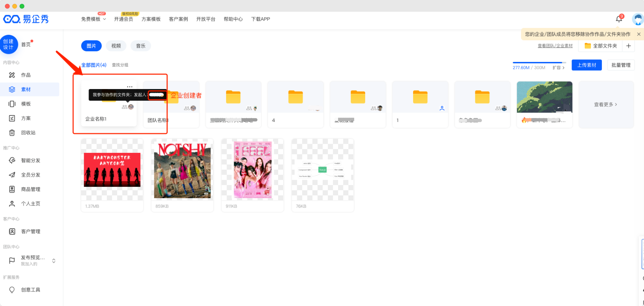Open 帮助中心 in the top menu

coord(233,19)
